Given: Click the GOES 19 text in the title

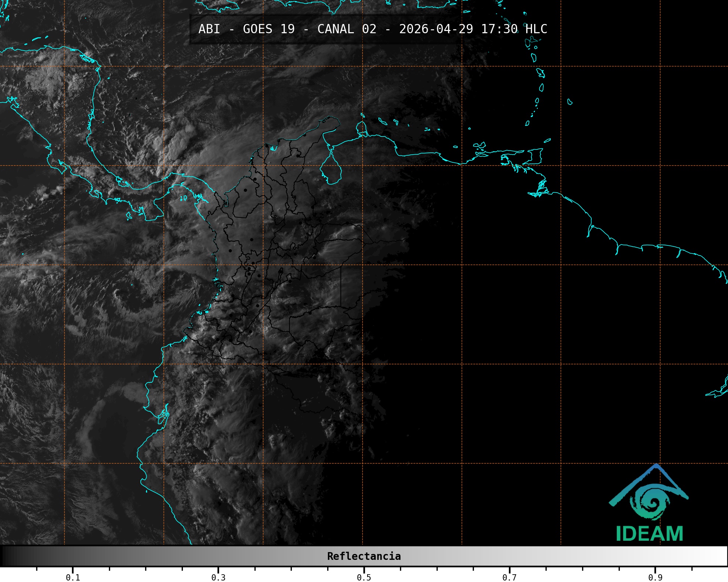Looking at the screenshot, I should [x=269, y=29].
